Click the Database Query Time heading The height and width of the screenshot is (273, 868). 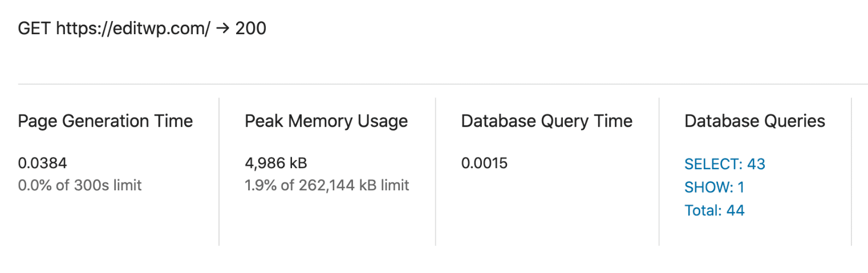(x=546, y=121)
